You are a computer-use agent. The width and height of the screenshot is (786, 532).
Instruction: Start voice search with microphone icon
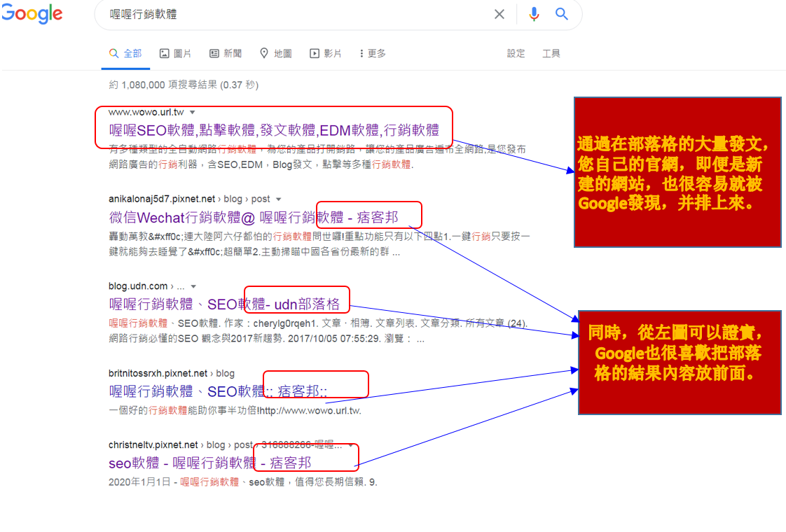coord(534,14)
